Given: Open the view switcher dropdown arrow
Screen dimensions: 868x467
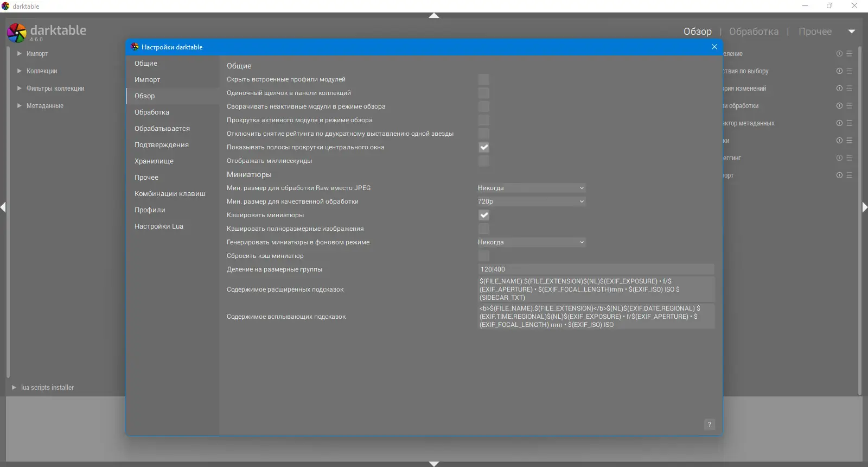Looking at the screenshot, I should pyautogui.click(x=852, y=31).
